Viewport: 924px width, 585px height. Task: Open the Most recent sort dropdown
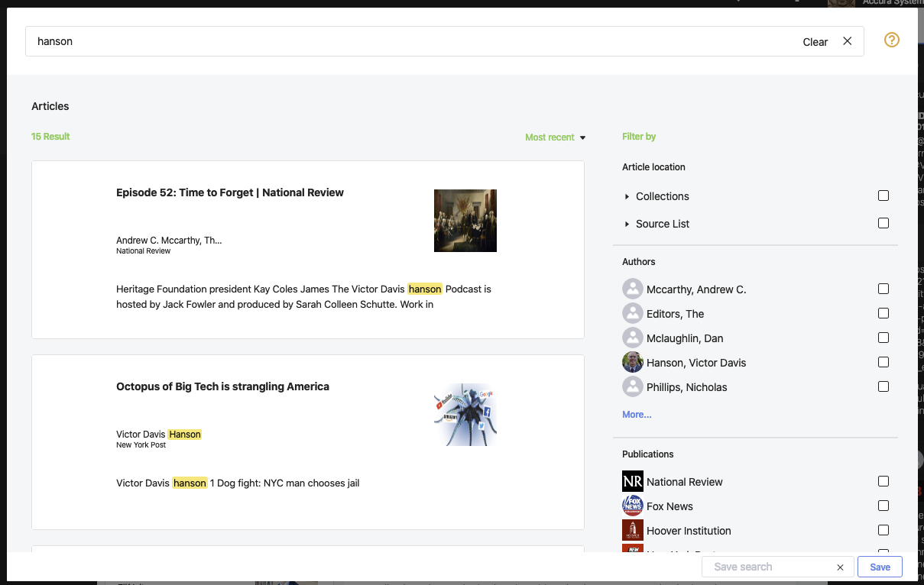click(x=556, y=137)
